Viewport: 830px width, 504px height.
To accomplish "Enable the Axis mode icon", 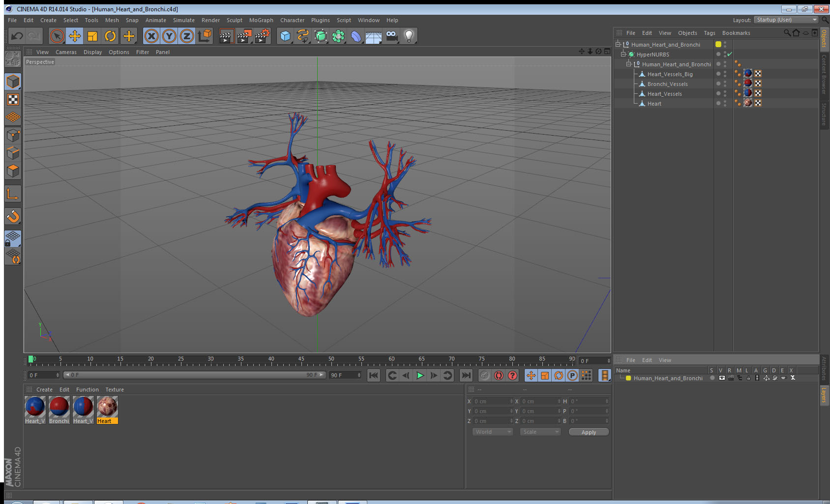I will 13,194.
